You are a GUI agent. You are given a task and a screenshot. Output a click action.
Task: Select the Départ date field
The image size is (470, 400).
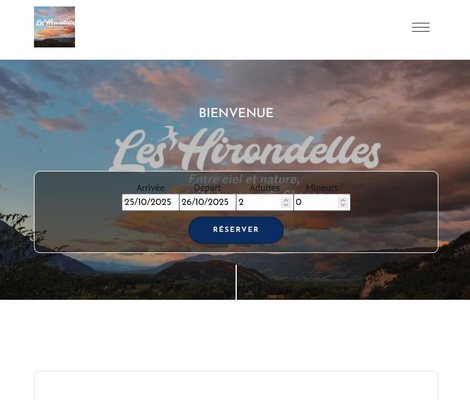(x=208, y=202)
